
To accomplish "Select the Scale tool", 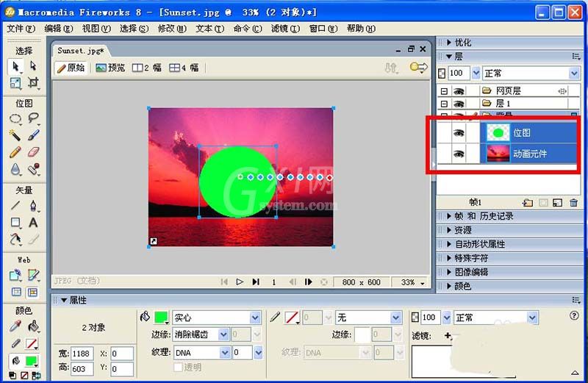I will [x=15, y=82].
